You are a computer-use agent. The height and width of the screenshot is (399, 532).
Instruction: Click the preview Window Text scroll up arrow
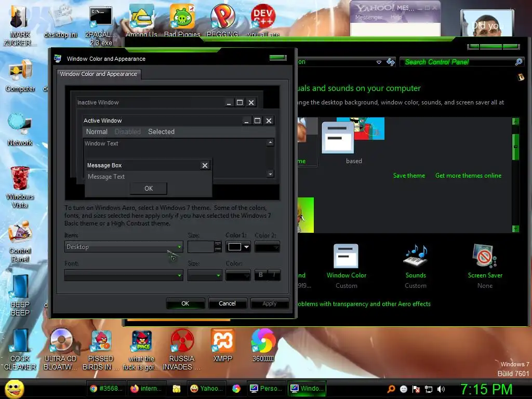(x=270, y=143)
